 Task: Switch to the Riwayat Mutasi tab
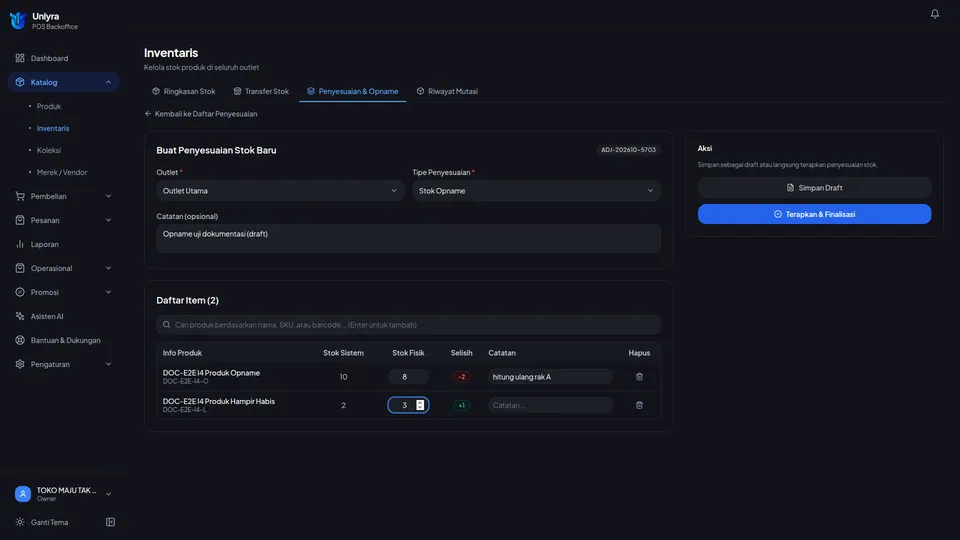pos(448,91)
